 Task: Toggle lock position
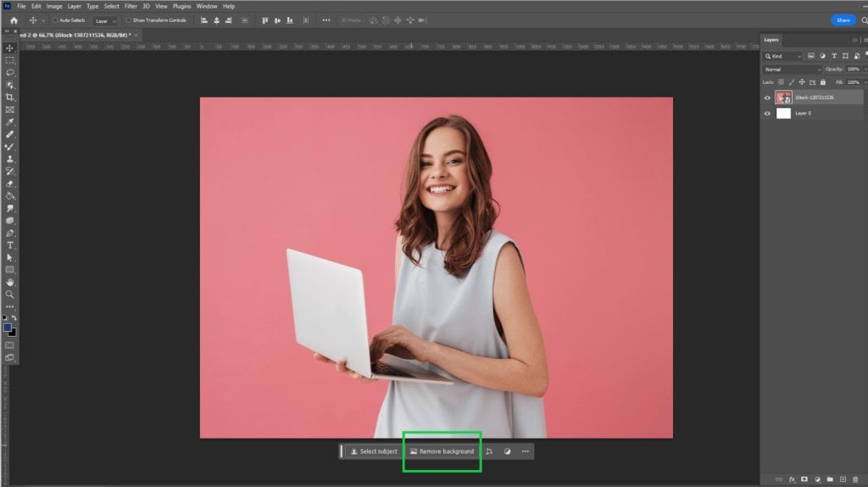(802, 82)
